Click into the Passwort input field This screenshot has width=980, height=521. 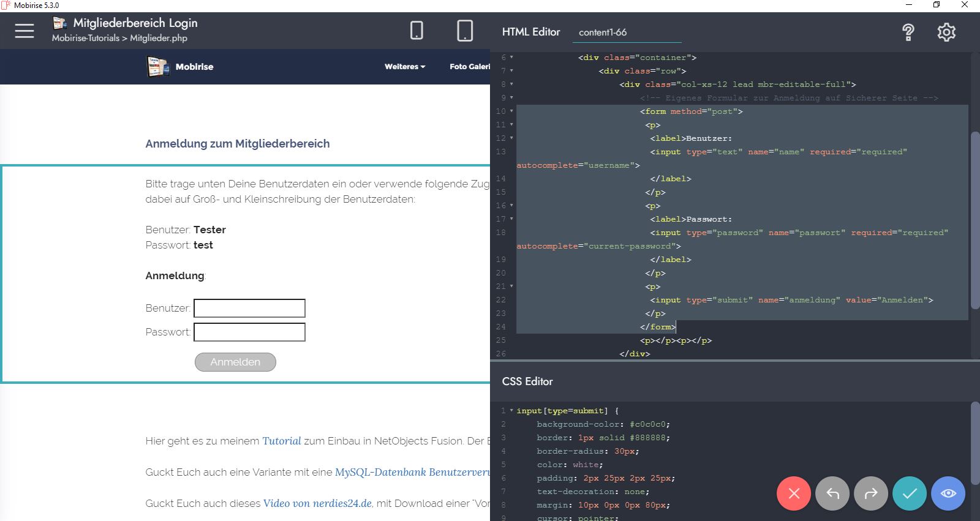click(249, 332)
